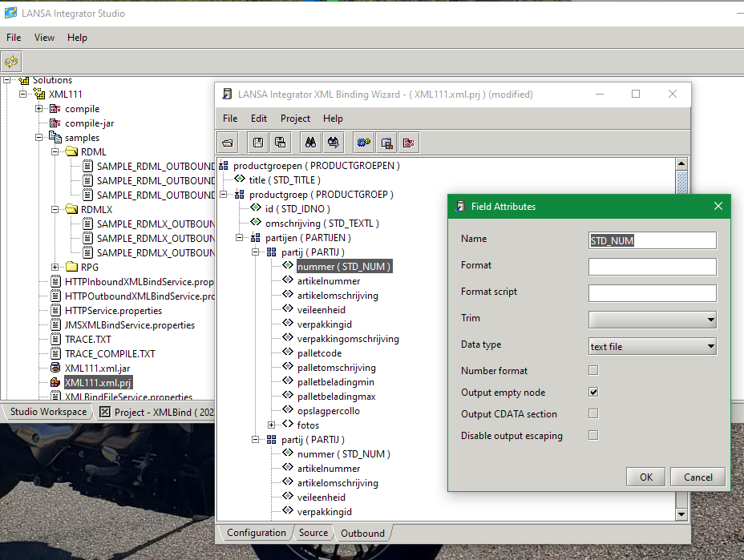This screenshot has height=560, width=744.
Task: Click the Format script input field
Action: (x=652, y=293)
